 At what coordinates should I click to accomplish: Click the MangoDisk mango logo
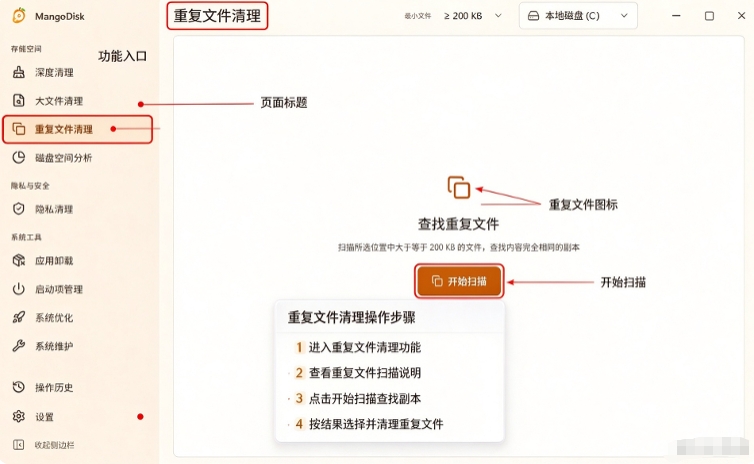pos(19,16)
